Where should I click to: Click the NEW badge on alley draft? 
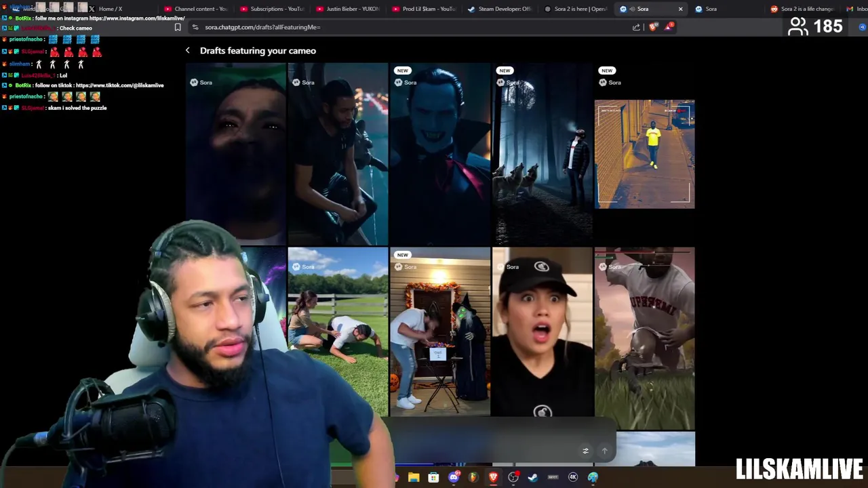pos(607,70)
